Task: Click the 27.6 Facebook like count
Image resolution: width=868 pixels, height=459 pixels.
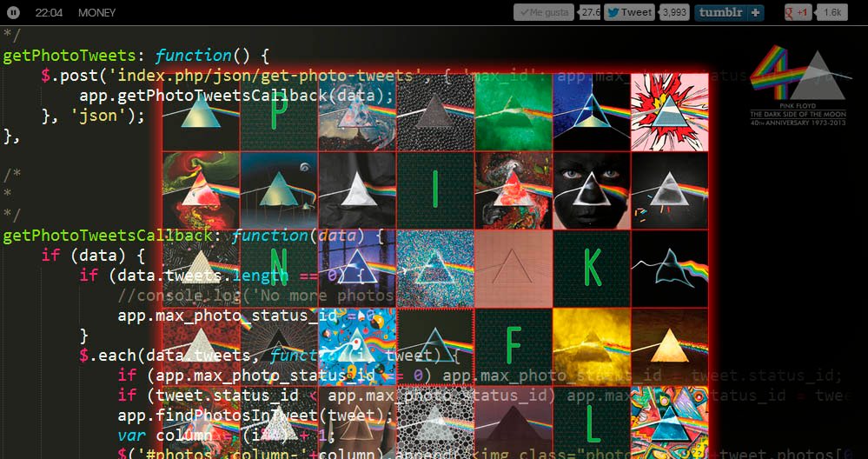Action: (590, 13)
